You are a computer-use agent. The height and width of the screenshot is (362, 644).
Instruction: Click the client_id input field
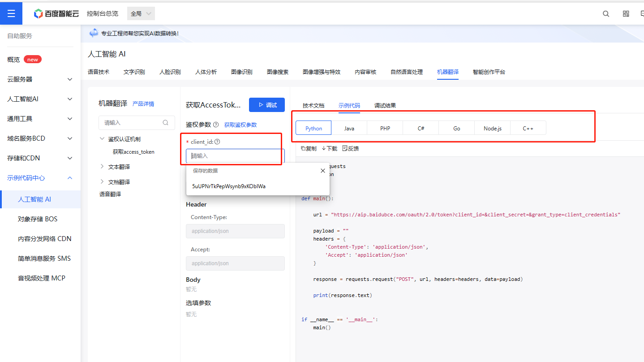pos(235,156)
